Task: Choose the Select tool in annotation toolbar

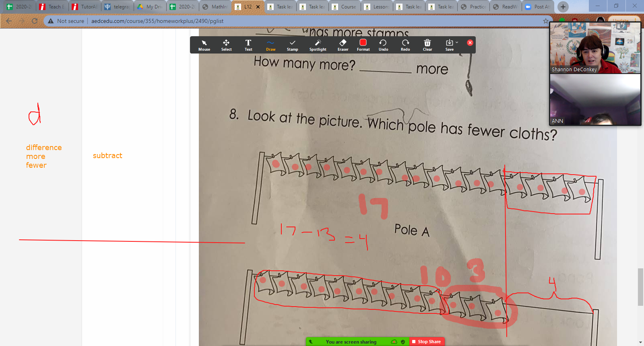Action: [226, 45]
